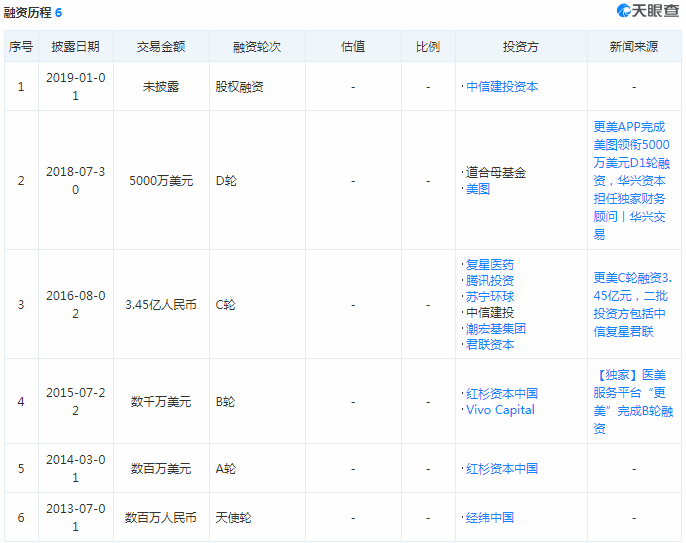Screen dimensions: 686x543
Task: Select date cell 2014-03-01
Action: pyautogui.click(x=76, y=469)
